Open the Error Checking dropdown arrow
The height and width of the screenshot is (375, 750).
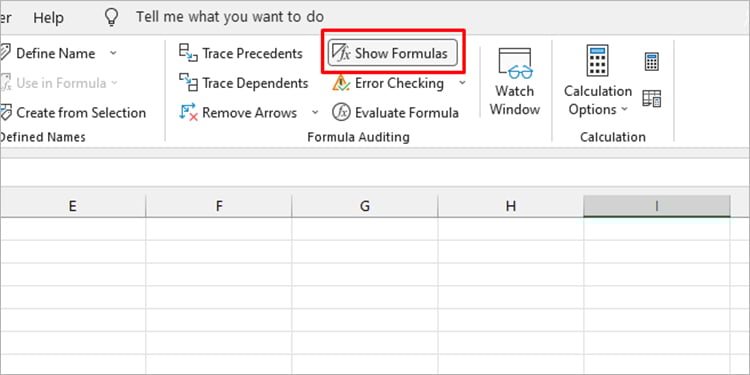(x=462, y=83)
